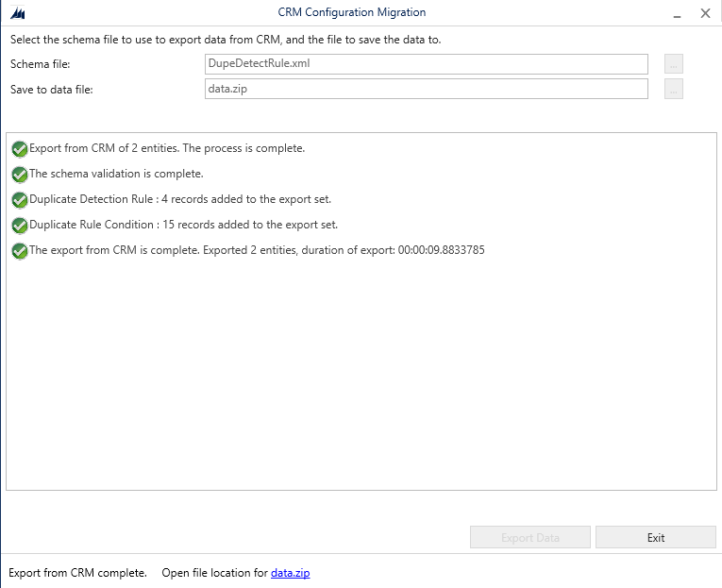Open the browse button for Save to data file
This screenshot has width=722, height=588.
click(673, 90)
